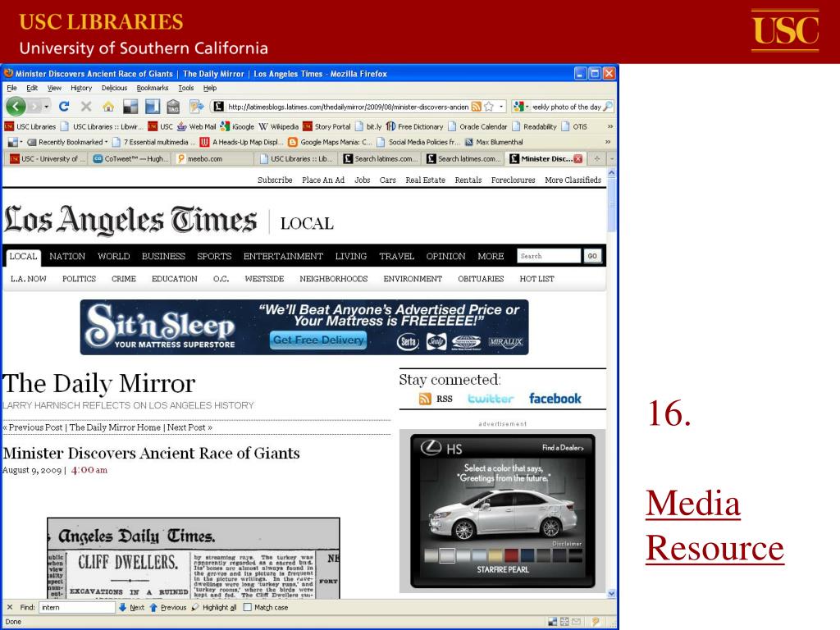Click the Cliff Dwellers newspaper clipping image
This screenshot has height=630, width=840.
click(x=194, y=558)
